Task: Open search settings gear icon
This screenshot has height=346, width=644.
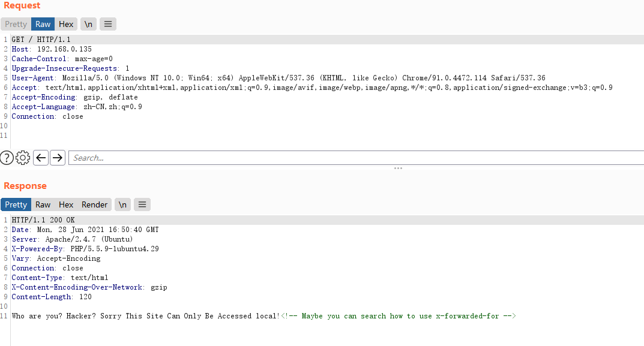Action: click(23, 158)
